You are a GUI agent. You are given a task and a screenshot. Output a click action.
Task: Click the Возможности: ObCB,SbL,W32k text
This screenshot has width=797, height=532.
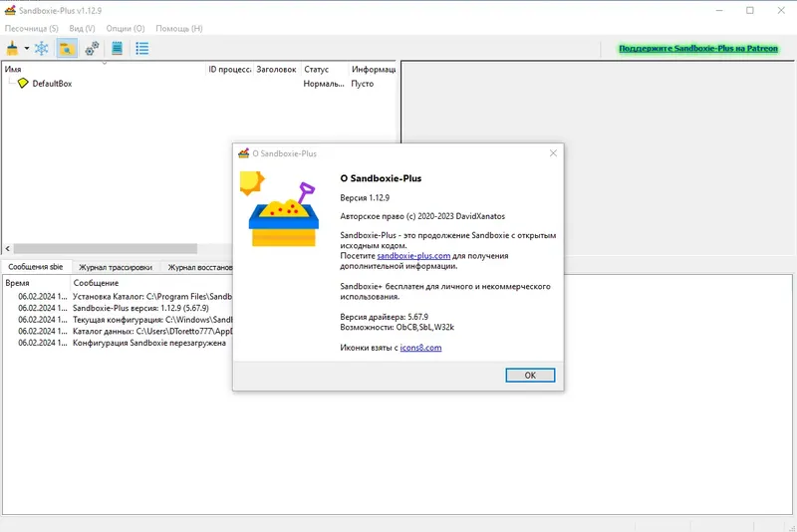click(397, 327)
